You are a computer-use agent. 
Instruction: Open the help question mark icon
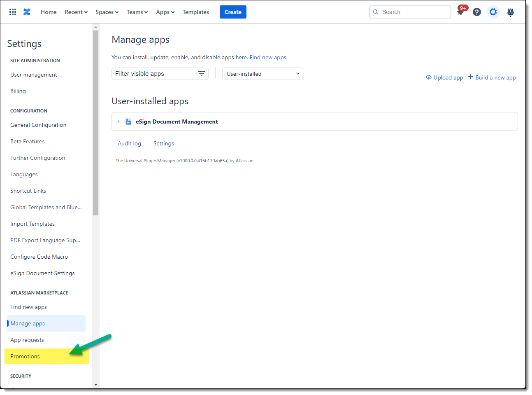tap(477, 12)
